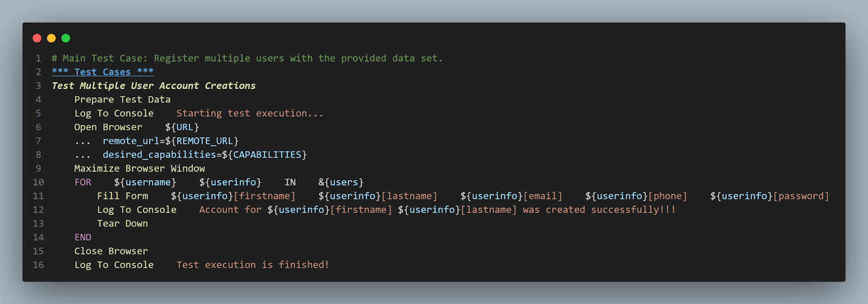Click the 'Test execution is finished!' string
Image resolution: width=868 pixels, height=304 pixels.
click(x=253, y=265)
